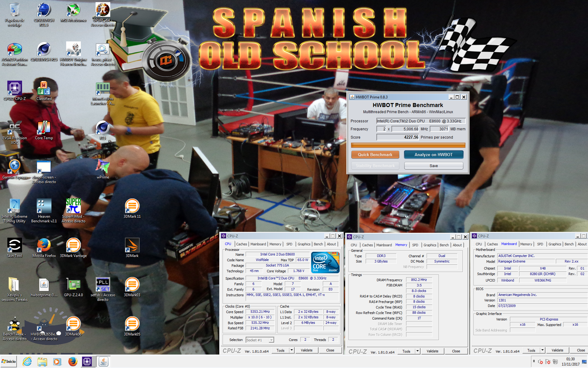Expand Tools dropdown arrow in first CPU-Z window
Screen dimensions: 588x368
point(292,350)
